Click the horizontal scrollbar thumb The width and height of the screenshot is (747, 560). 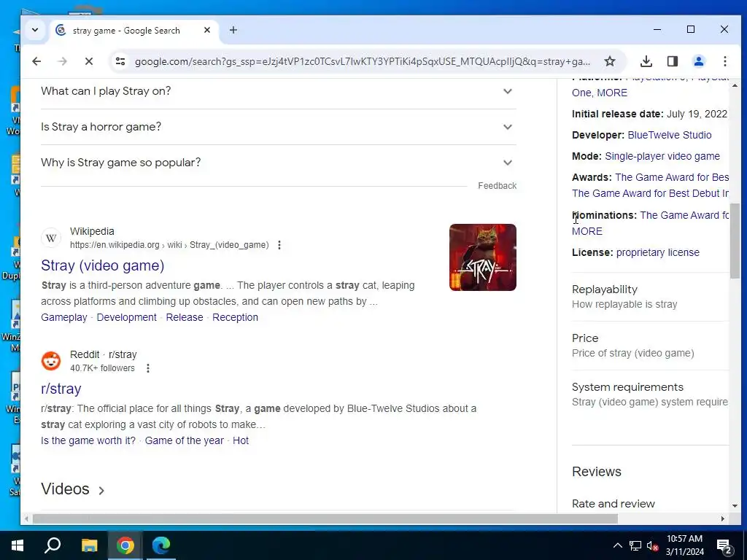coord(325,519)
